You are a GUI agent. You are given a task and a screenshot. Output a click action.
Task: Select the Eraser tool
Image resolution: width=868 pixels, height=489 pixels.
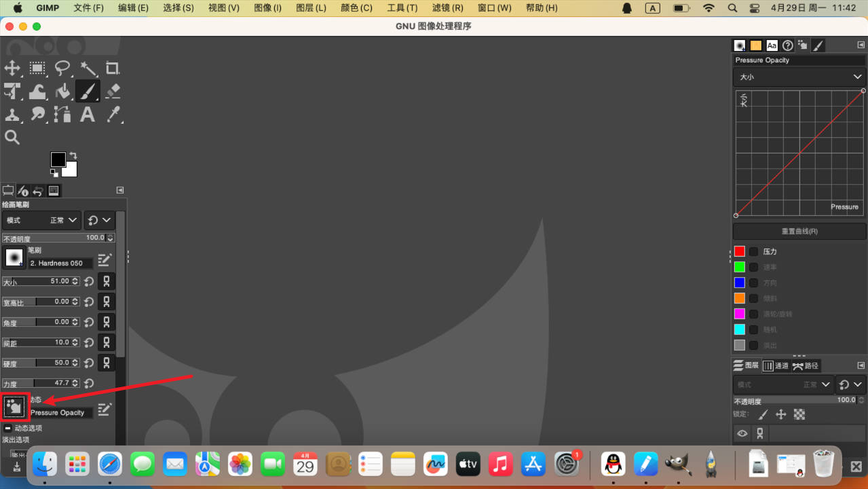coord(113,91)
